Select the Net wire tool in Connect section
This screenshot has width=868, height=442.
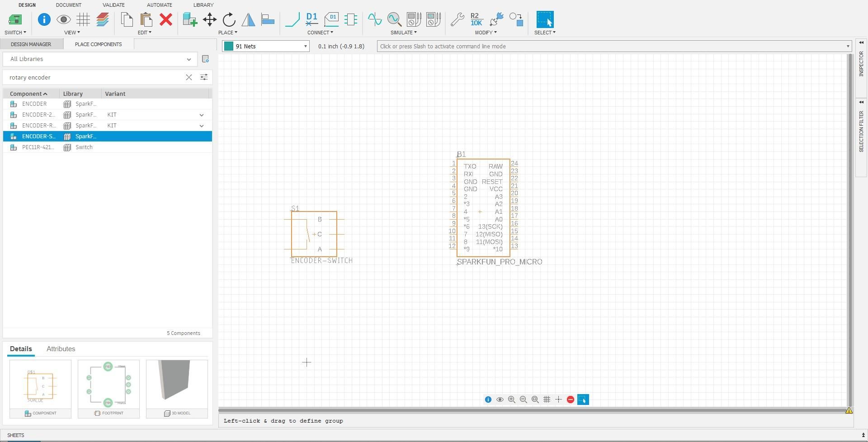coord(292,20)
